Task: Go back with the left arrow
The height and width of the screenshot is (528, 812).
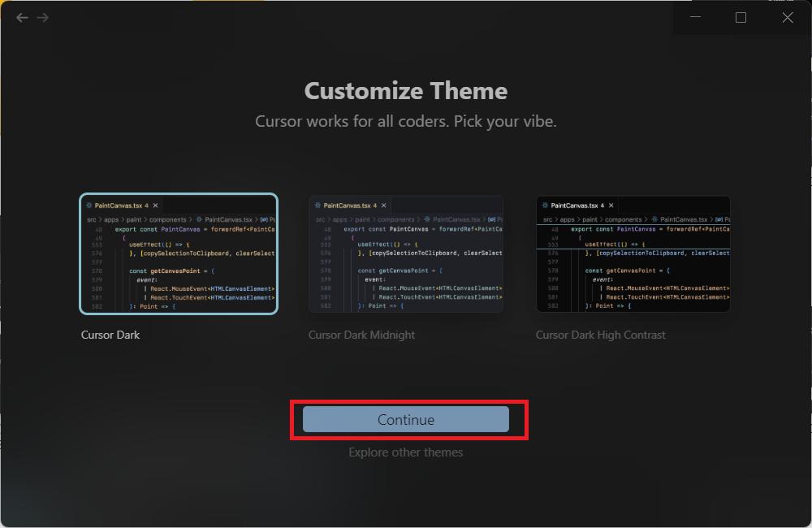Action: coord(22,18)
